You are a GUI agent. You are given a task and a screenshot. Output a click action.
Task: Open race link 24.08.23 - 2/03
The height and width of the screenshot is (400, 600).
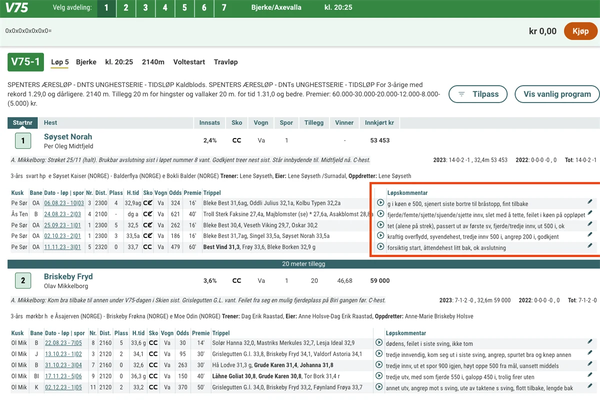click(62, 214)
